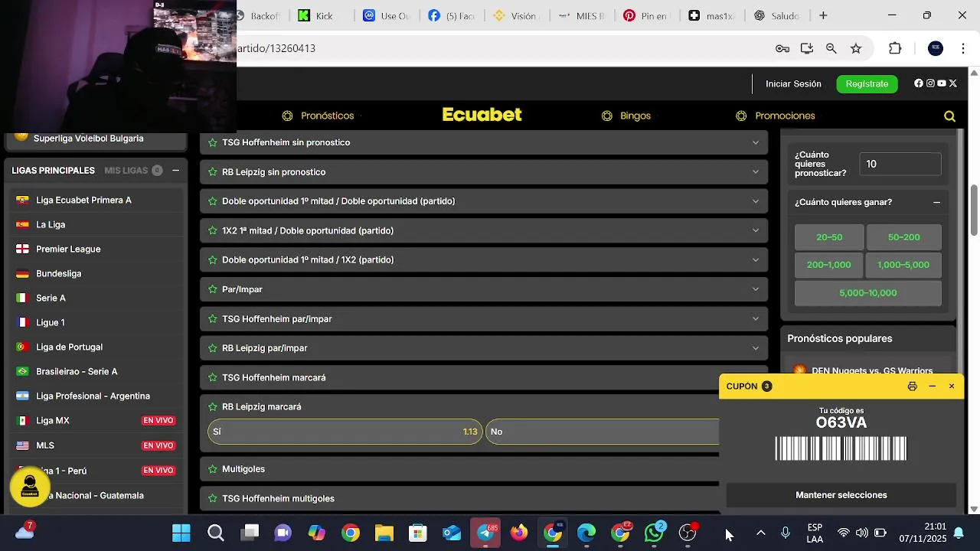Open Telegram from the taskbar

tap(485, 533)
